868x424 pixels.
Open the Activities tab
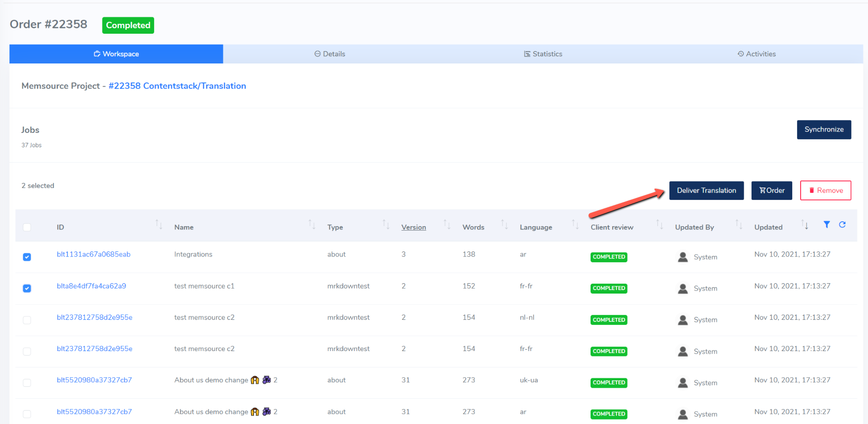pos(757,54)
